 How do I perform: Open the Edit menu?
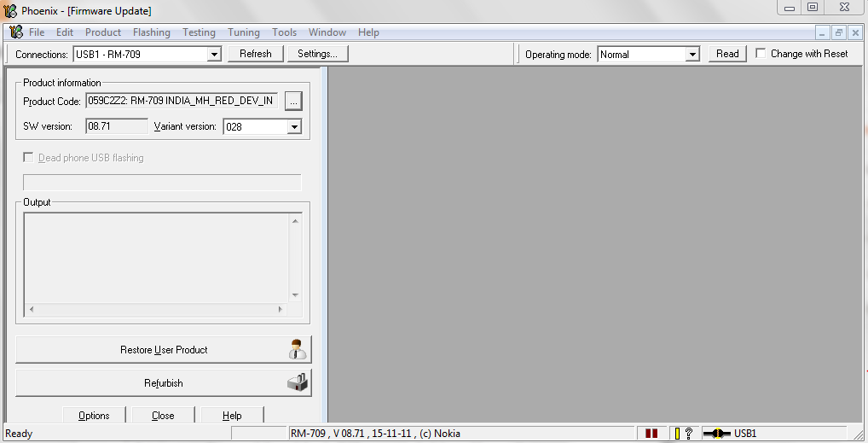tap(65, 32)
